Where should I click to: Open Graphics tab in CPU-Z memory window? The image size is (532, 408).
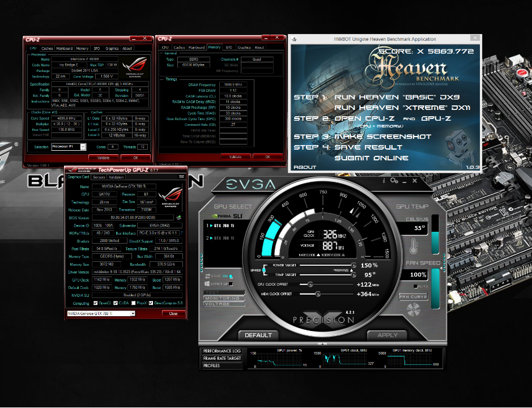[244, 47]
